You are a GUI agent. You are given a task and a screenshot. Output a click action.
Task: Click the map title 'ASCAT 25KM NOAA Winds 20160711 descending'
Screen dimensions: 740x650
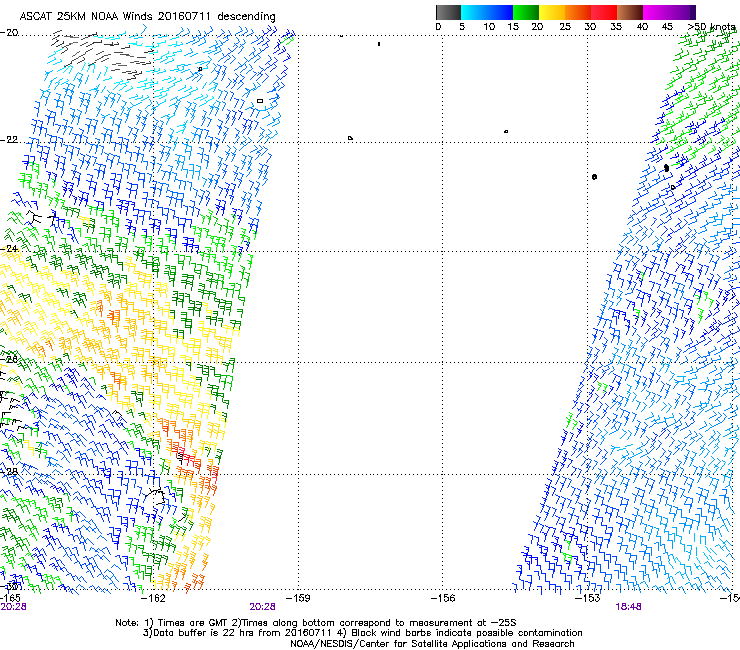pos(147,17)
